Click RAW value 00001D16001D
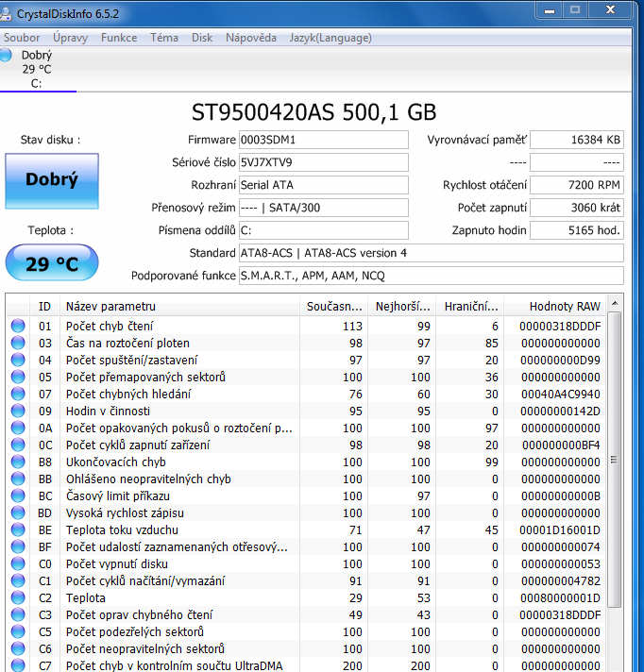The height and width of the screenshot is (672, 644). click(x=560, y=530)
